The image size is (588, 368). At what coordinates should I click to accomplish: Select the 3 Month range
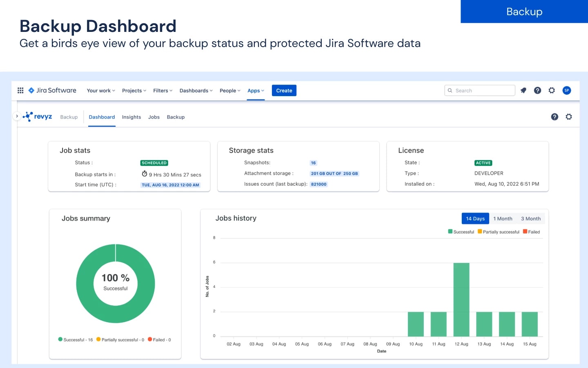531,219
